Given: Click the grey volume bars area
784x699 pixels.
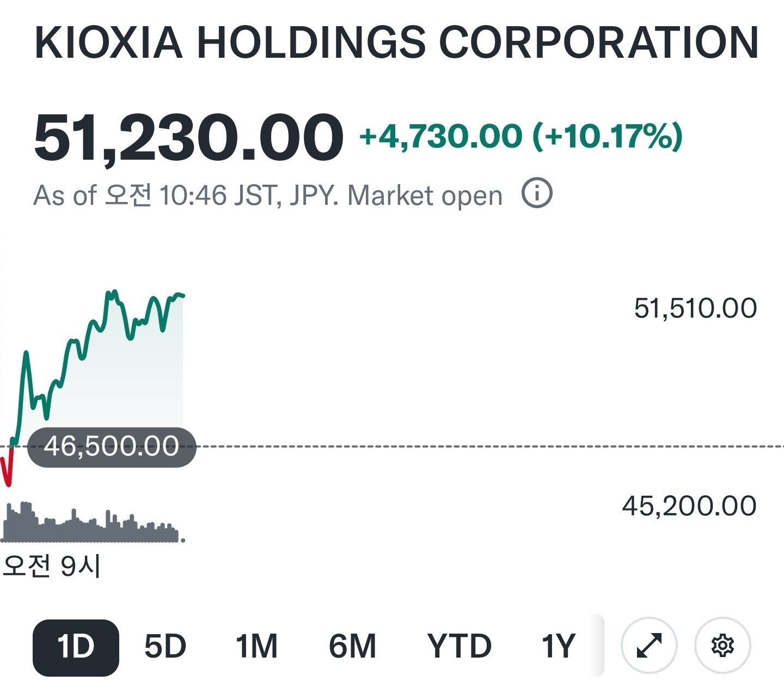Looking at the screenshot, I should click(91, 522).
